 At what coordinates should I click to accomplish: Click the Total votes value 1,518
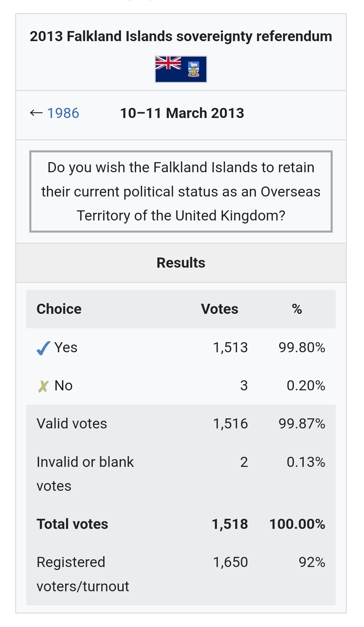(230, 524)
